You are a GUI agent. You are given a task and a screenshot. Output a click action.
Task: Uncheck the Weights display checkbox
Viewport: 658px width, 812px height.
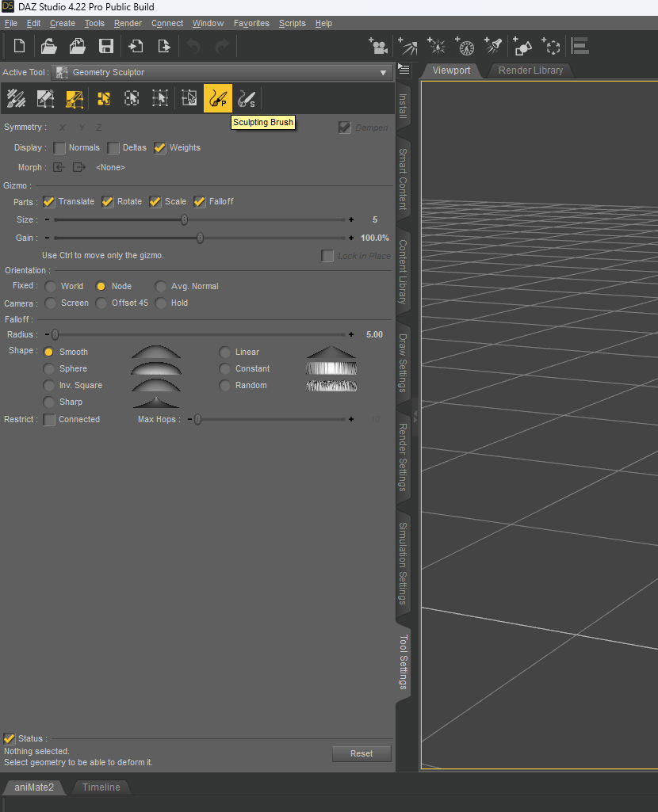[160, 148]
